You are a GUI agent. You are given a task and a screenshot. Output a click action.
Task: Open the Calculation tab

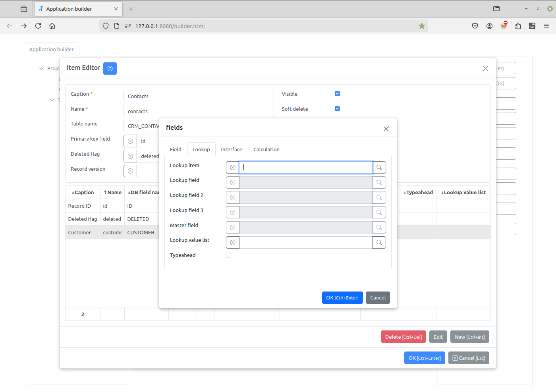[266, 150]
